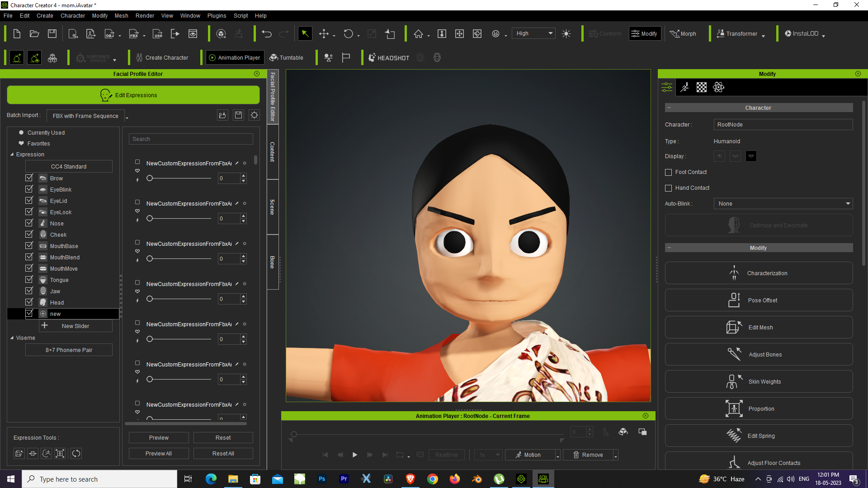Screen dimensions: 868x488
Task: Click the 8+7 Phoneme Pair button
Action: click(69, 350)
